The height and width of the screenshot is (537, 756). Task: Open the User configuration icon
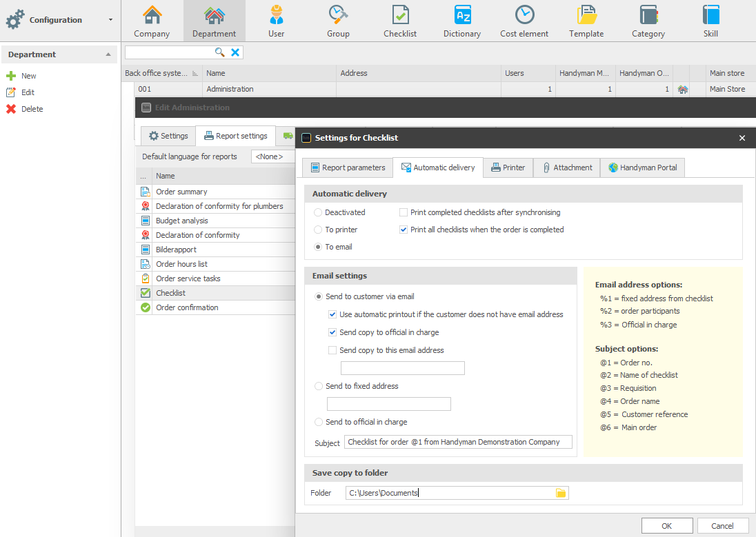pos(277,21)
